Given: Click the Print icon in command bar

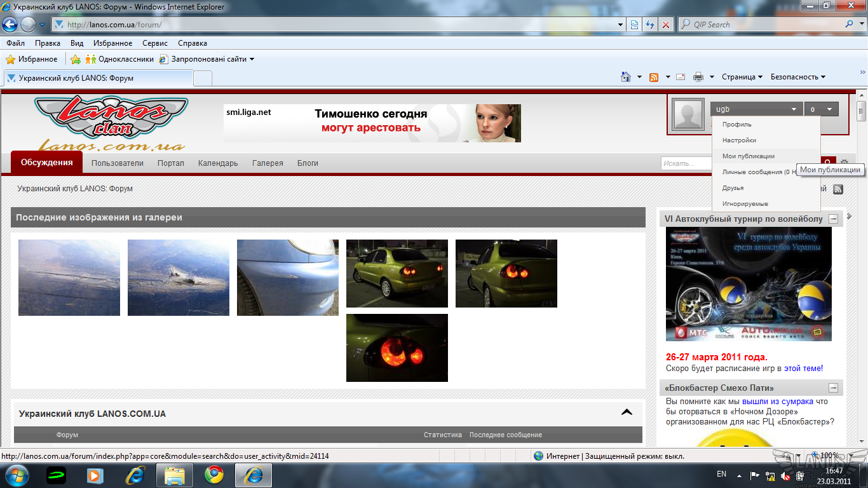Looking at the screenshot, I should click(698, 77).
